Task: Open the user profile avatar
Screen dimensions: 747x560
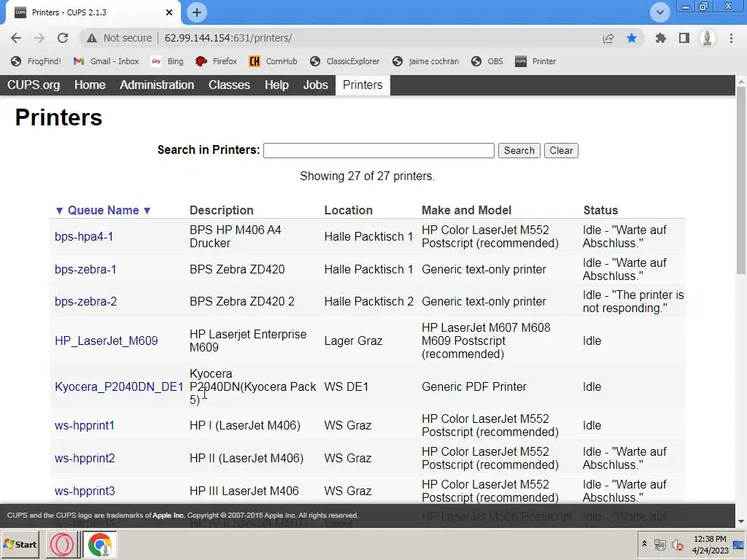Action: (x=708, y=38)
